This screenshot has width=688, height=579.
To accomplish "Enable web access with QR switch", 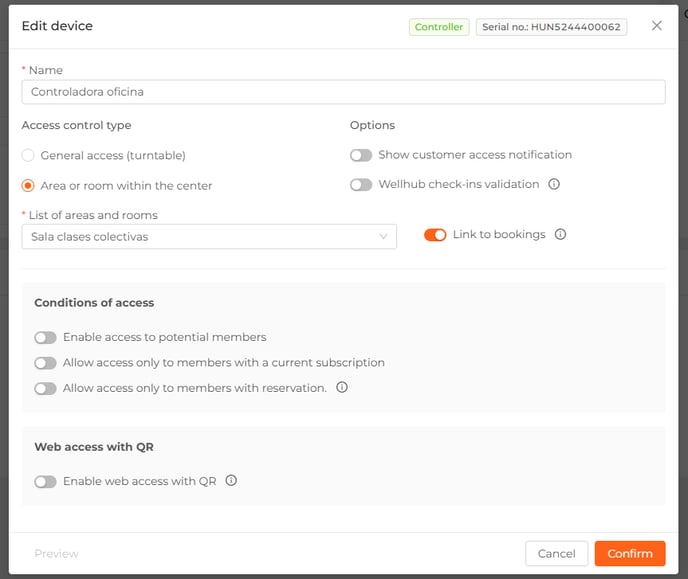I will pos(45,482).
